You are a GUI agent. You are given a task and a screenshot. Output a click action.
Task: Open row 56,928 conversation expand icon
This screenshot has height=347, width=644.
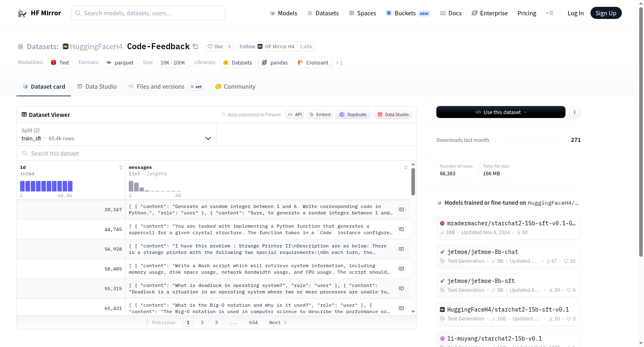coord(401,249)
